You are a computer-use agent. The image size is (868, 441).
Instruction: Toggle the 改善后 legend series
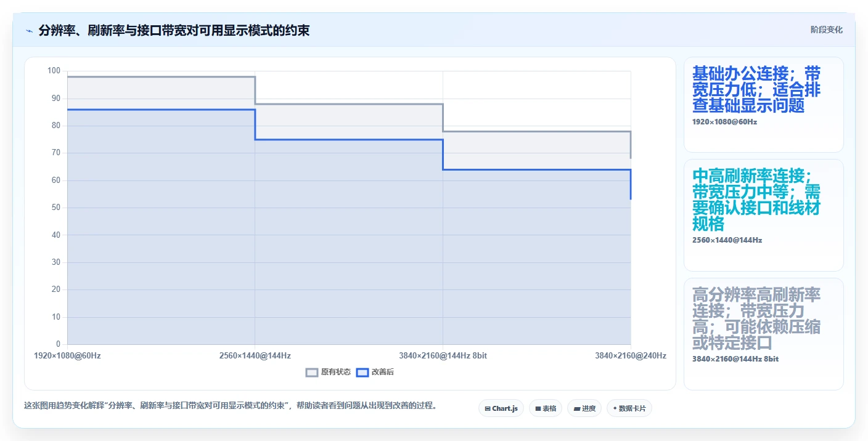click(375, 372)
